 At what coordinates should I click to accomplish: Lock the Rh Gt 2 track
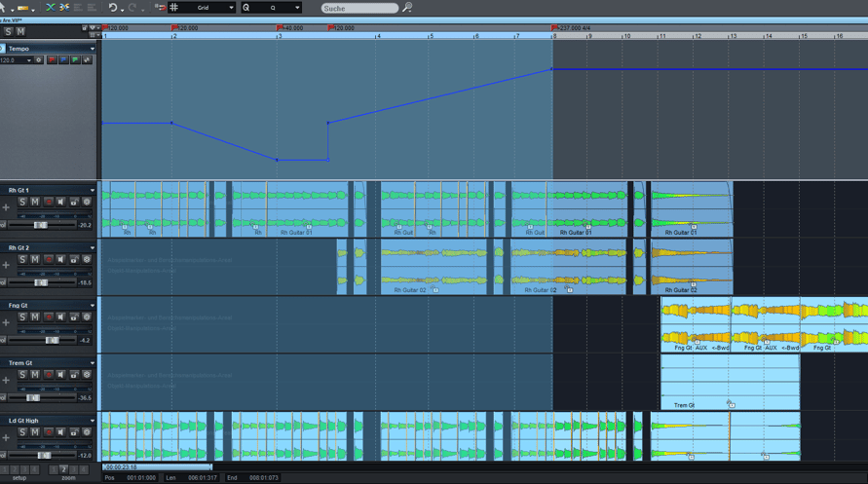tap(74, 259)
